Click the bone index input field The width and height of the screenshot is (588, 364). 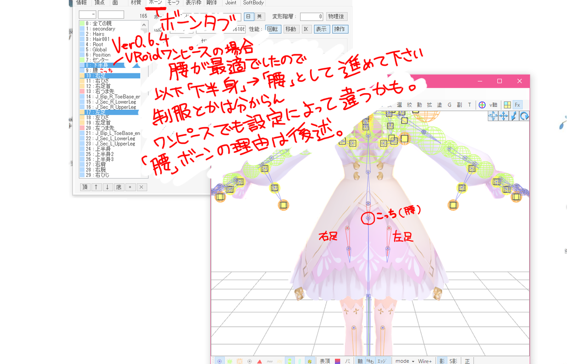(x=87, y=15)
